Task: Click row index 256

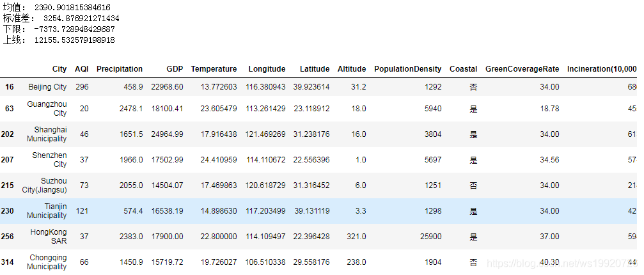Action: click(8, 237)
